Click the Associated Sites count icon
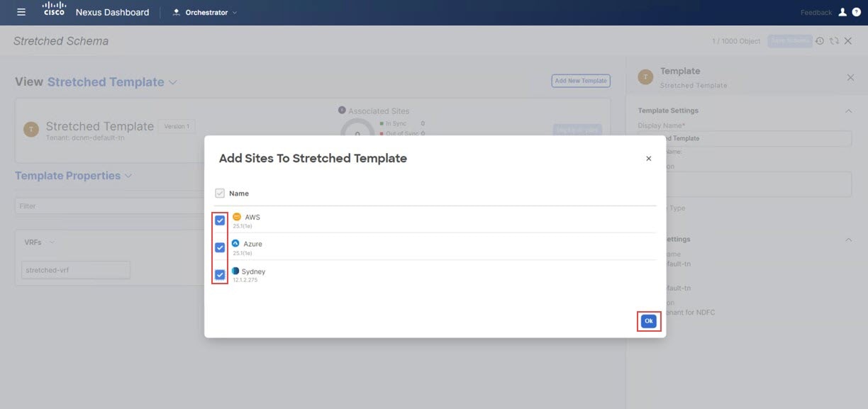The width and height of the screenshot is (868, 409). tap(342, 111)
